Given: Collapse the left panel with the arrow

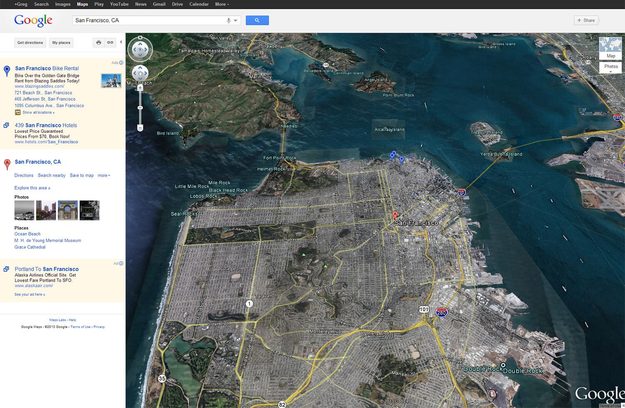Looking at the screenshot, I should [121, 42].
